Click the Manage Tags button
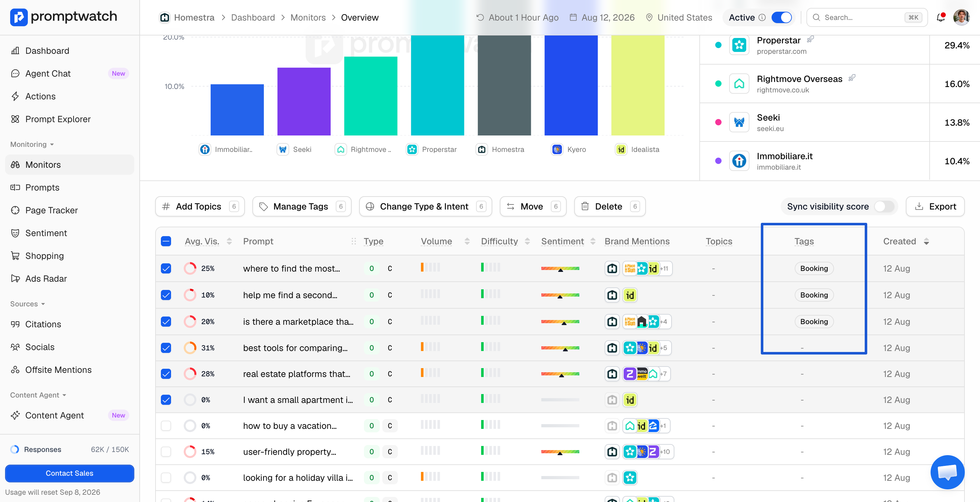This screenshot has height=502, width=980. coord(302,206)
